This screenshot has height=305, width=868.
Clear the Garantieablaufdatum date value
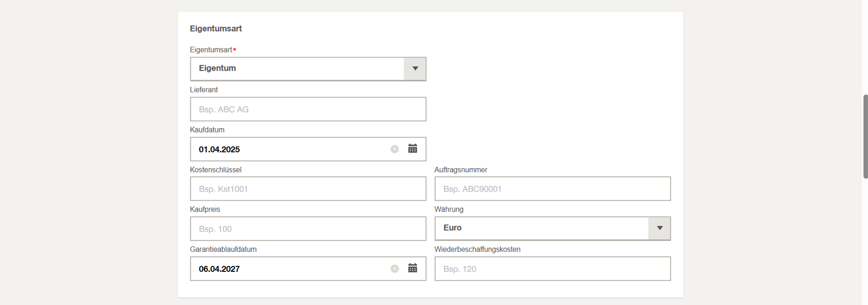click(x=394, y=269)
